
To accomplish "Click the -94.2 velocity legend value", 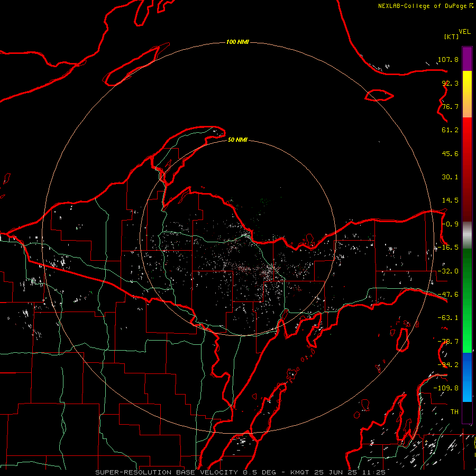I will click(448, 365).
